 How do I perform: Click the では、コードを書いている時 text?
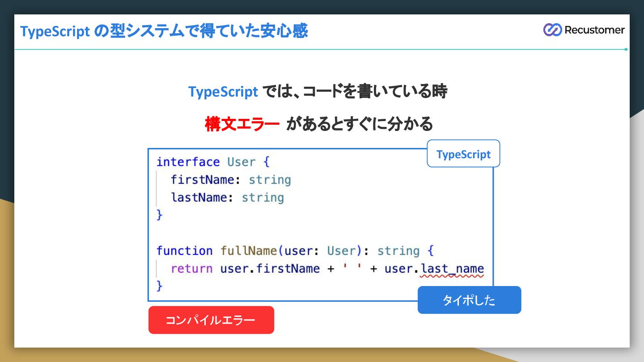tap(355, 92)
